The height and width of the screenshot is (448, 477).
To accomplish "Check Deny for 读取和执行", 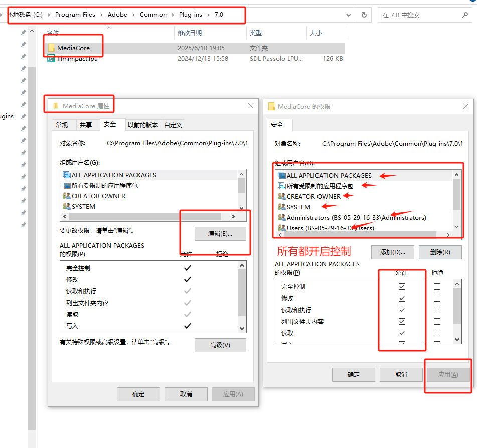I will tap(437, 310).
